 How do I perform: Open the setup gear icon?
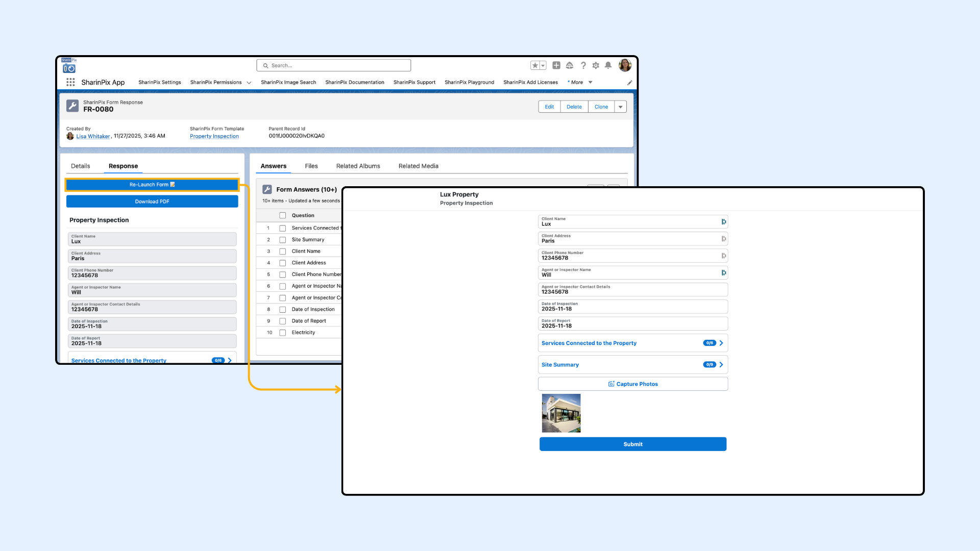click(x=596, y=65)
